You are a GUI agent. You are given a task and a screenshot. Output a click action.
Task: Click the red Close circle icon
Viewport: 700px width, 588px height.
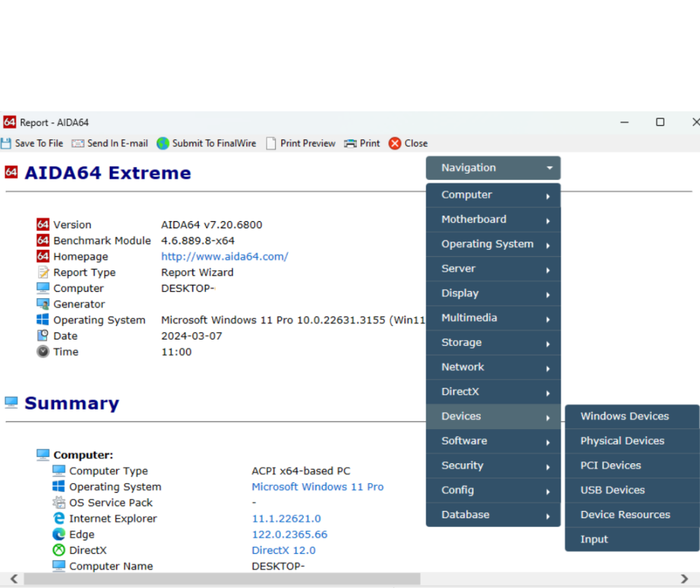395,143
